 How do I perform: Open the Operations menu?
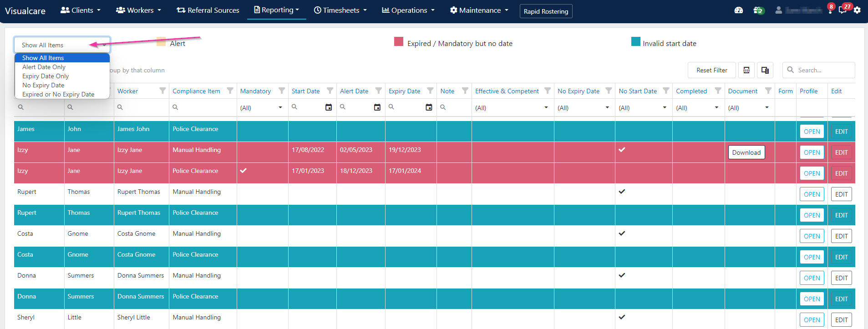click(408, 10)
